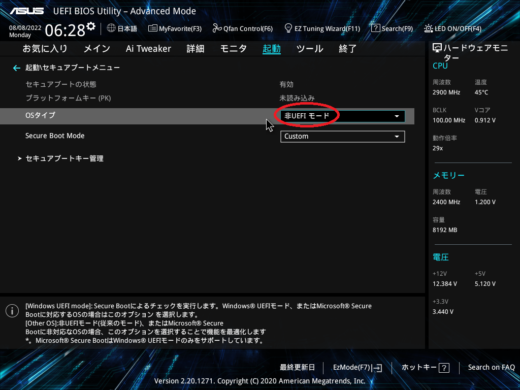Open Search(F9)
The height and width of the screenshot is (390, 520).
(392, 29)
